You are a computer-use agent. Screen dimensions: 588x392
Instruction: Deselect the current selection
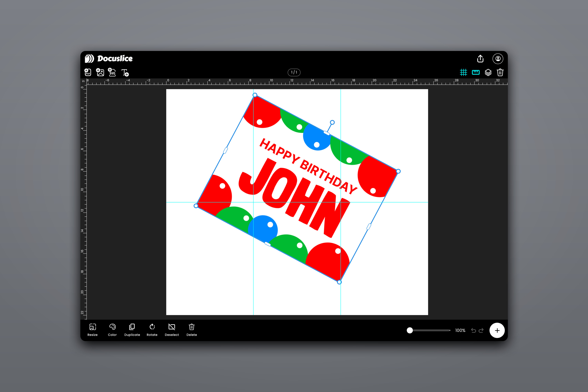tap(172, 330)
